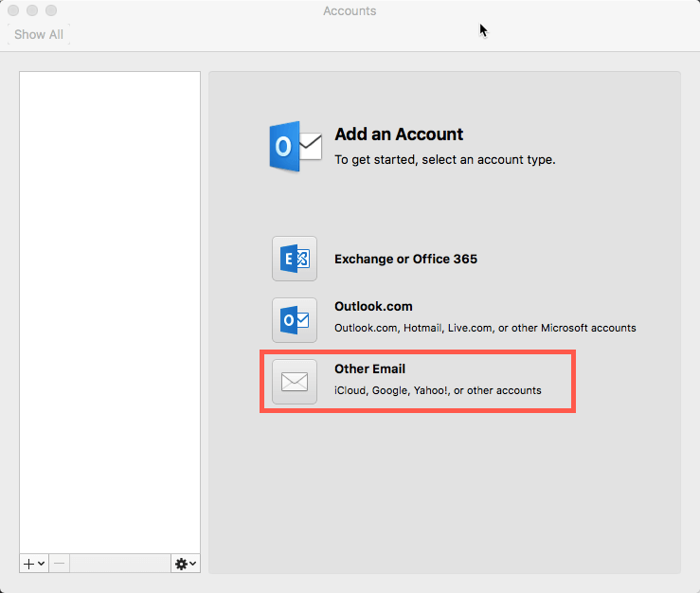This screenshot has height=593, width=700.
Task: Open the gear actions dropdown
Action: tap(186, 564)
